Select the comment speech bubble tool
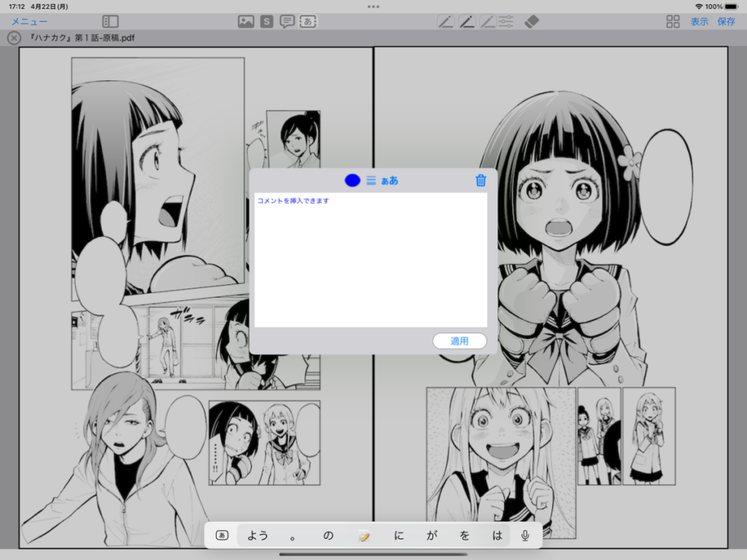 click(x=287, y=21)
